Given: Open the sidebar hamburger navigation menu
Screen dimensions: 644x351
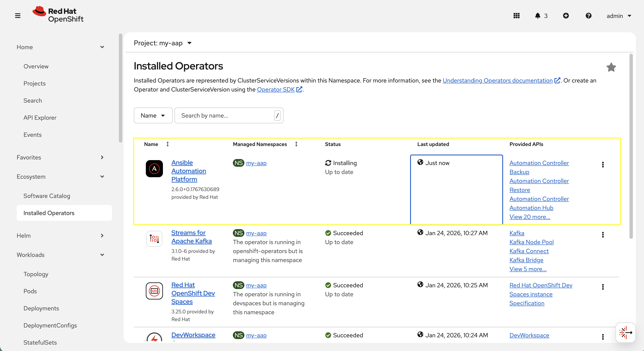Looking at the screenshot, I should point(18,15).
